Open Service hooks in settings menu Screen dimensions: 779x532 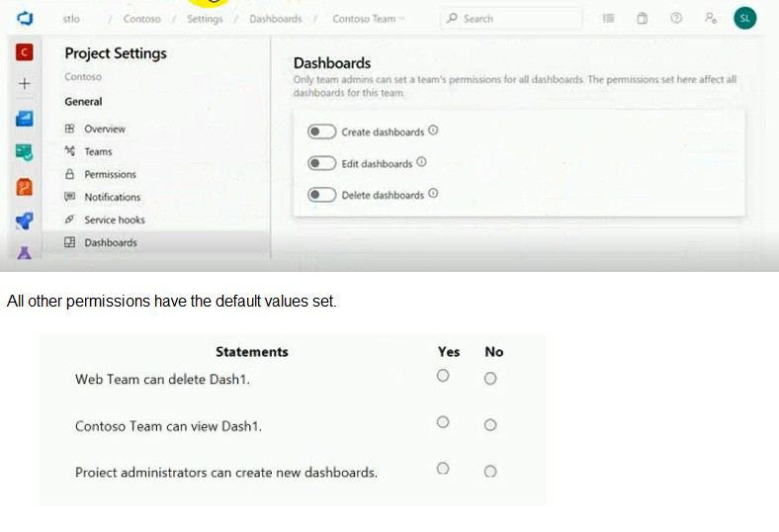(114, 220)
